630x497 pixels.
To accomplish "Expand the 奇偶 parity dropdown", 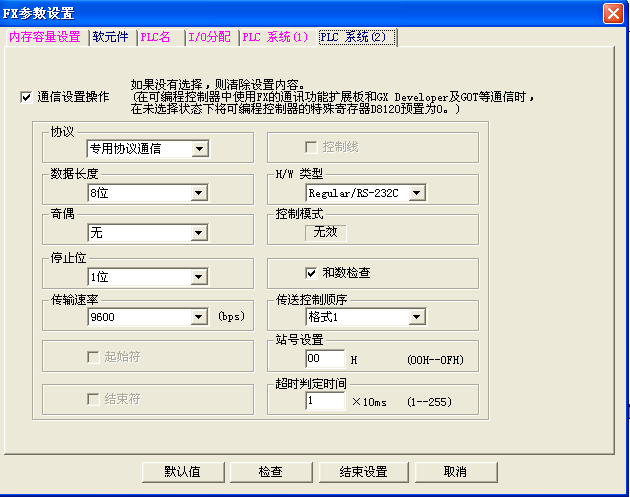I will click(200, 234).
